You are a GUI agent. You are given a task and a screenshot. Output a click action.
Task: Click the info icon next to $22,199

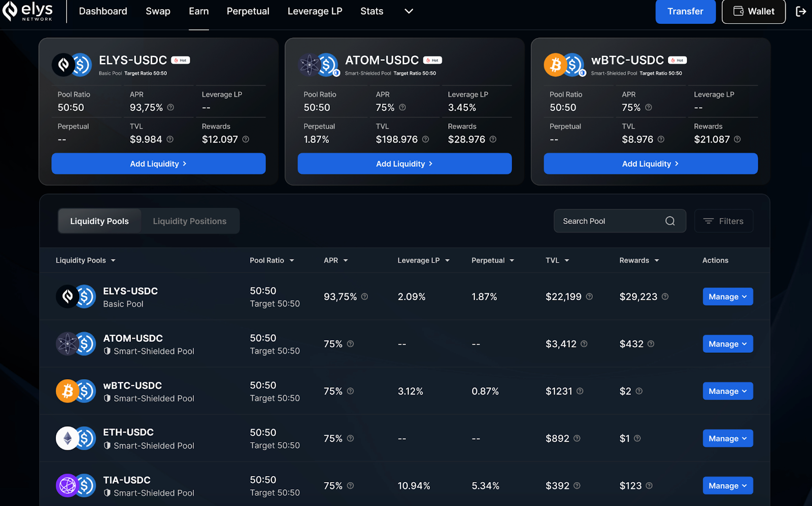(589, 297)
